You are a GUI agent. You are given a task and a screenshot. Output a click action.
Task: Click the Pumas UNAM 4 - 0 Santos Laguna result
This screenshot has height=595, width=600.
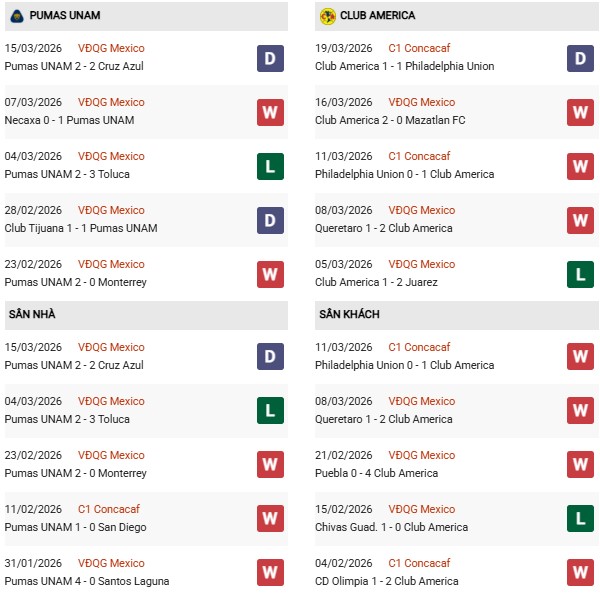[x=87, y=581]
